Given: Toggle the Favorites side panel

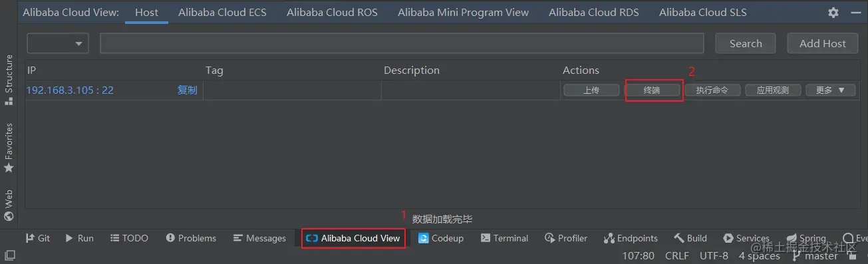Looking at the screenshot, I should click(9, 148).
